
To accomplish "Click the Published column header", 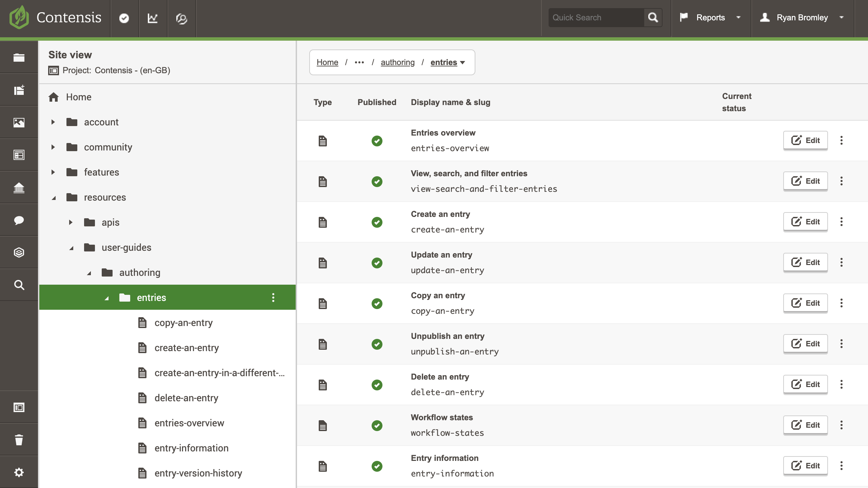I will pyautogui.click(x=377, y=102).
